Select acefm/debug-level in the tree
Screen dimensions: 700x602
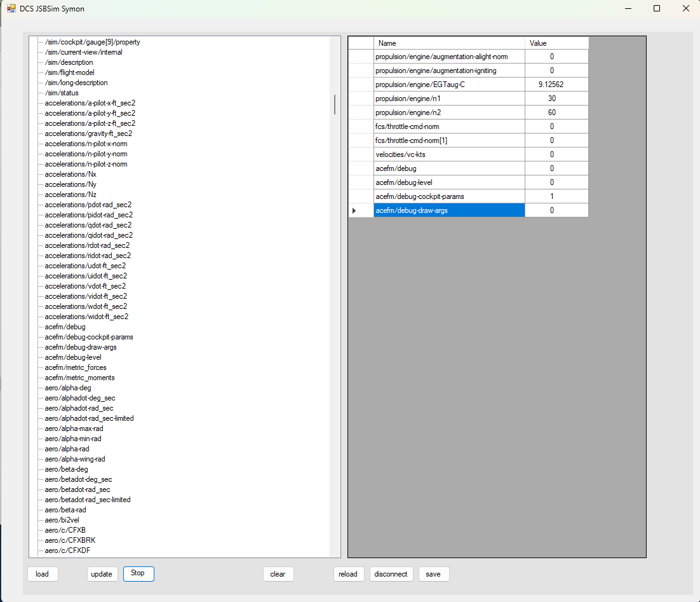(73, 357)
